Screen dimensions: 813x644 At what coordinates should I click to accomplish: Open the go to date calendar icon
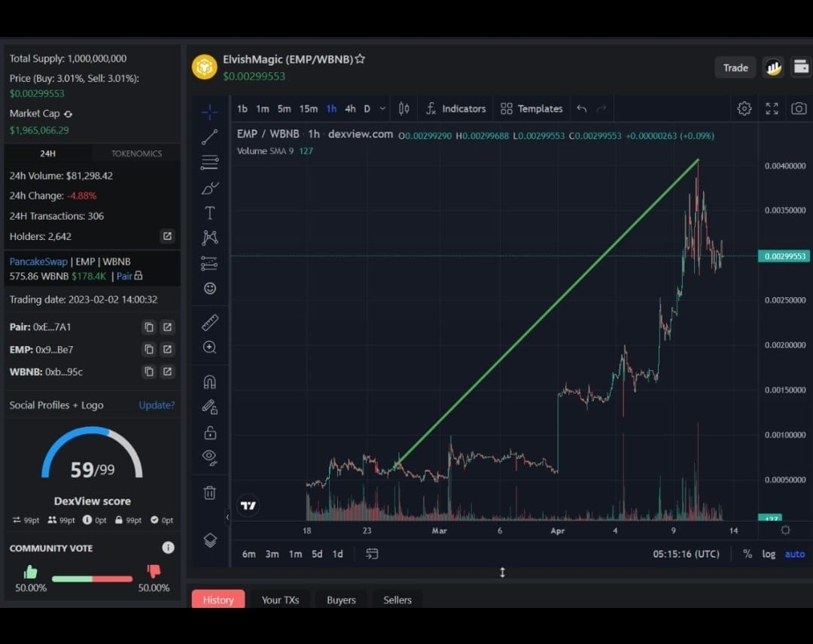tap(372, 554)
